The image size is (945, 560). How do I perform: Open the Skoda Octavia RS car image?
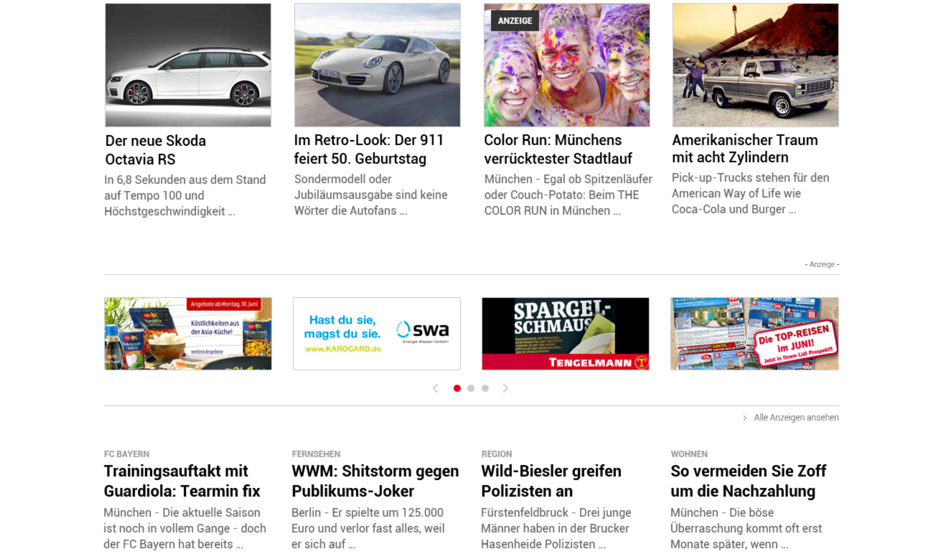click(x=188, y=65)
